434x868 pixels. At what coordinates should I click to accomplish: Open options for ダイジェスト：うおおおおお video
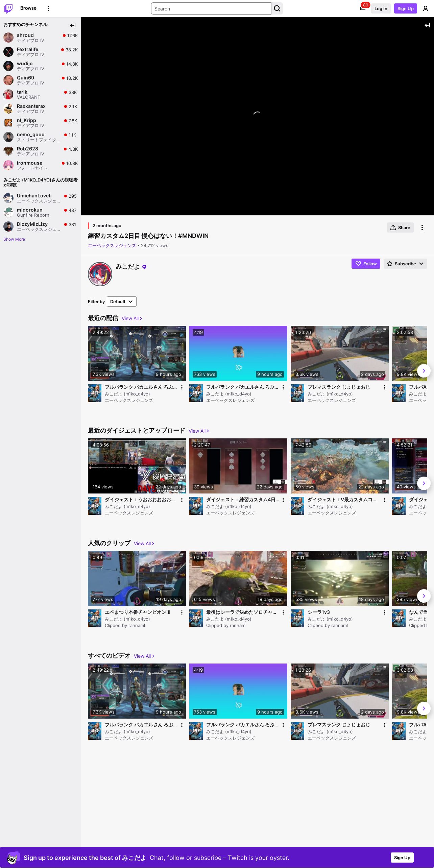pos(182,500)
